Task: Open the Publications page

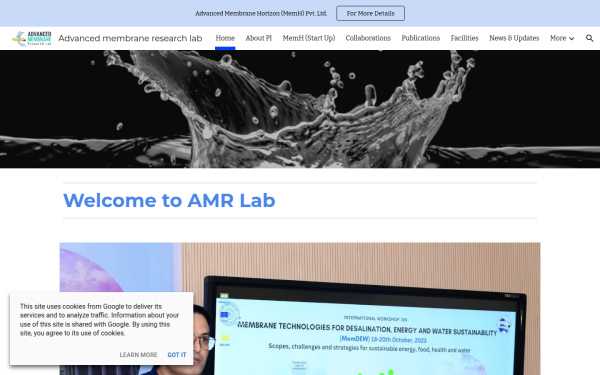Action: tap(421, 38)
